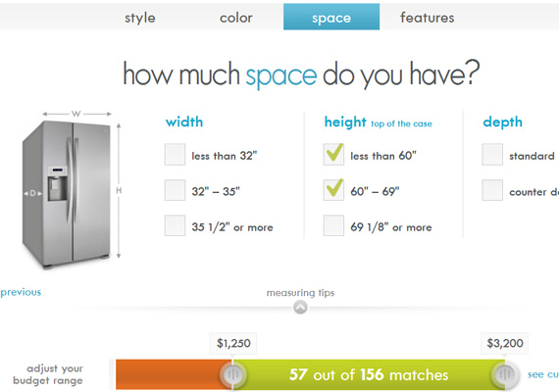Go back via the previous link
The image size is (559, 392).
21,292
